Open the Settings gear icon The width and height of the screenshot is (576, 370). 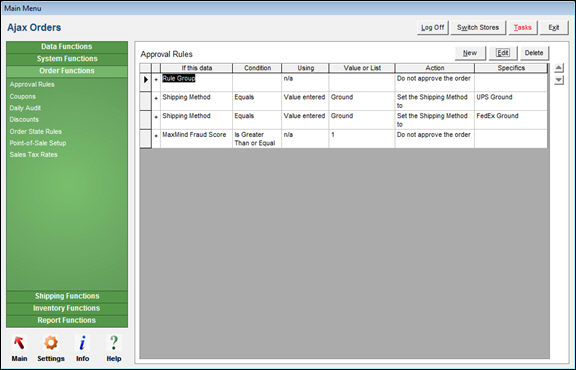[51, 343]
